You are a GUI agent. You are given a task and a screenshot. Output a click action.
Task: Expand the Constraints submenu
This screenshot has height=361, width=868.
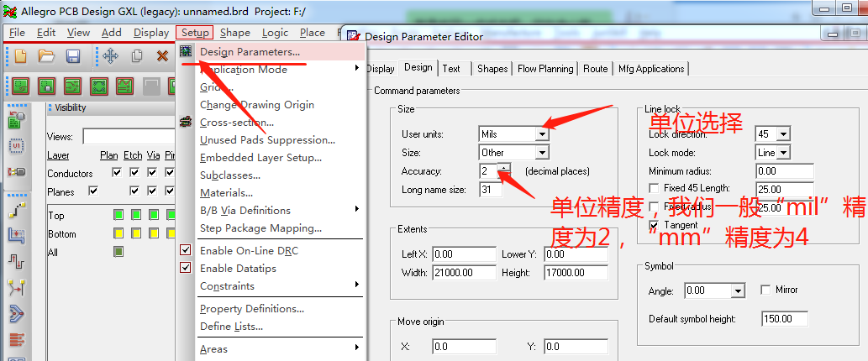coord(358,285)
